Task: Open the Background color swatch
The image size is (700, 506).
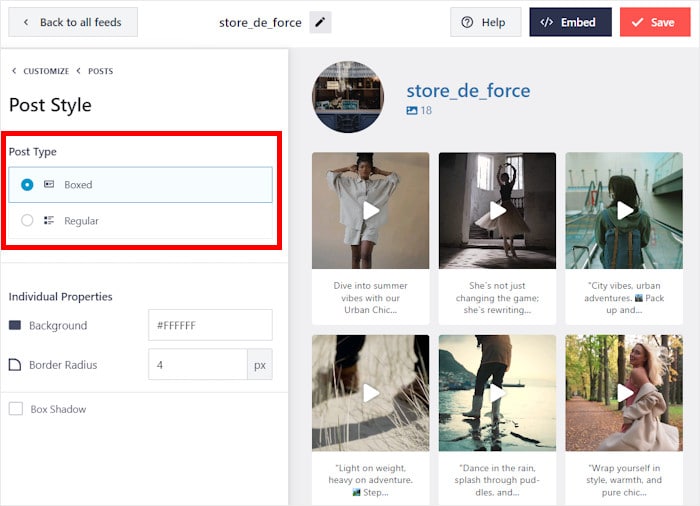Action: tap(15, 325)
